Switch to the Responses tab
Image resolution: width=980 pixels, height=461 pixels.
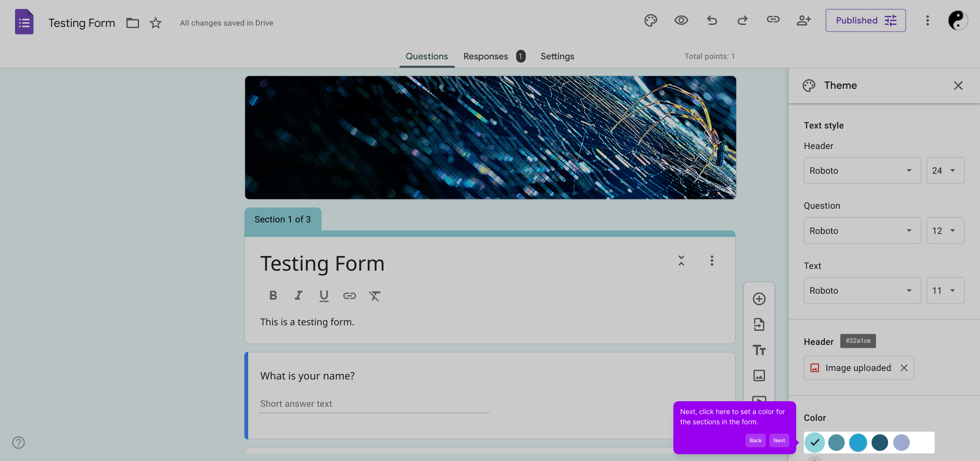coord(486,56)
